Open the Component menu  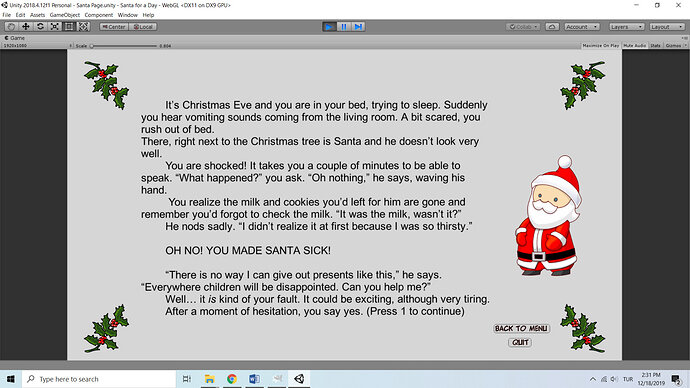(99, 15)
